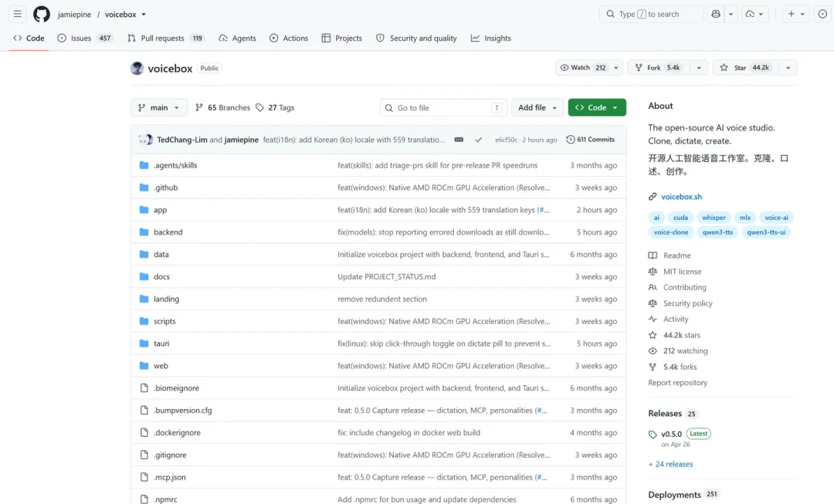
Task: View 44.2k stars stargazers link
Action: point(681,335)
